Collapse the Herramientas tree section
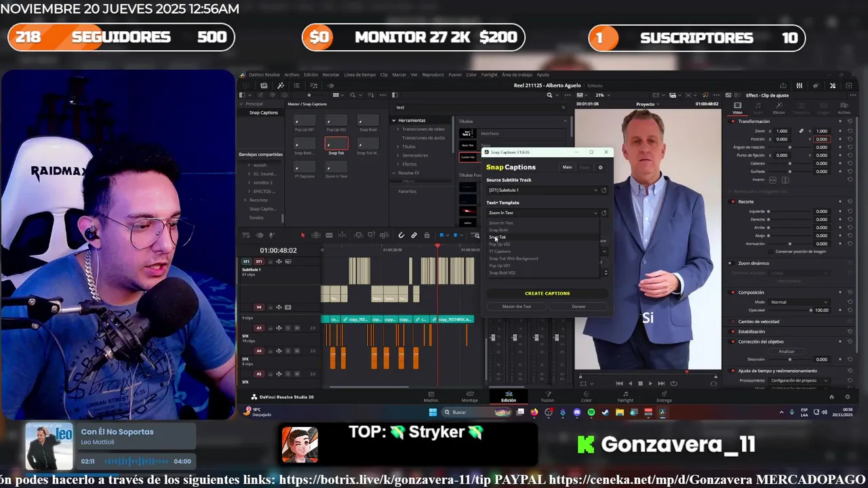The height and width of the screenshot is (488, 868). (394, 121)
